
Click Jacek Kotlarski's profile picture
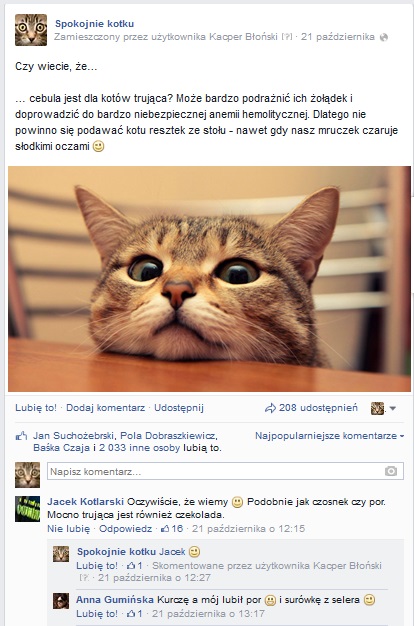[28, 509]
